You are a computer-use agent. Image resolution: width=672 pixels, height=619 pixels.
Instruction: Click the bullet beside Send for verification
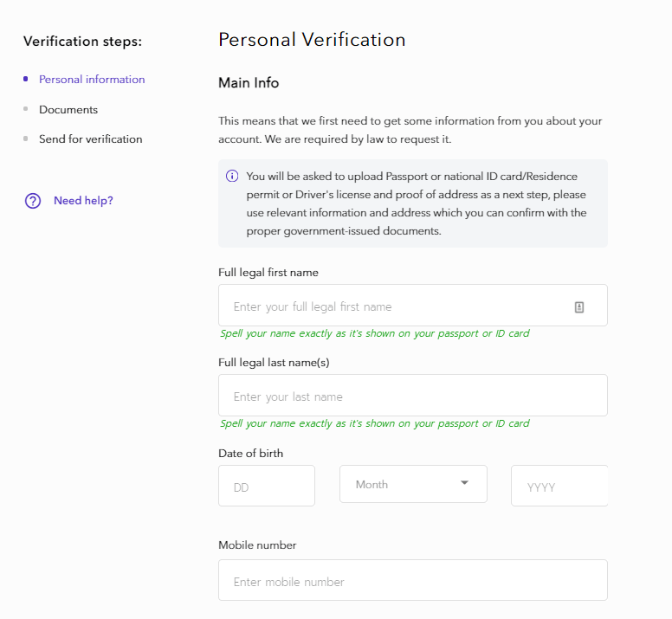pyautogui.click(x=26, y=139)
